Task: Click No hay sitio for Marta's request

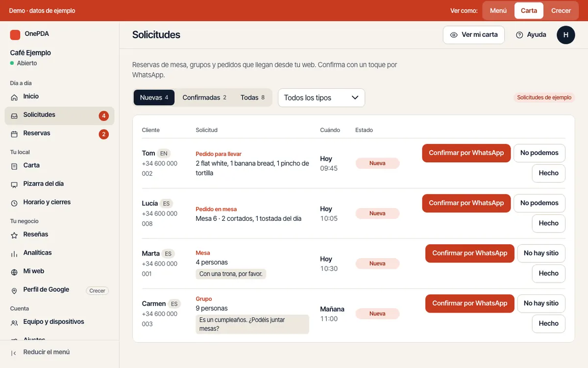Action: point(541,253)
